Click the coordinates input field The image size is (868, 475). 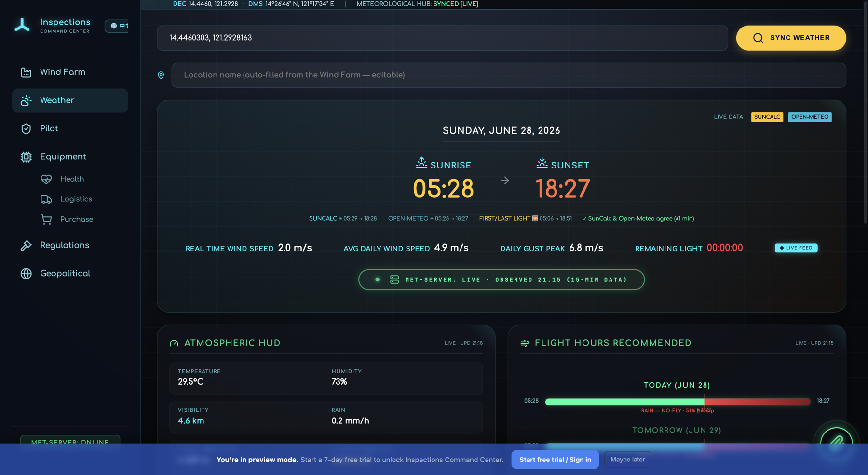click(442, 38)
